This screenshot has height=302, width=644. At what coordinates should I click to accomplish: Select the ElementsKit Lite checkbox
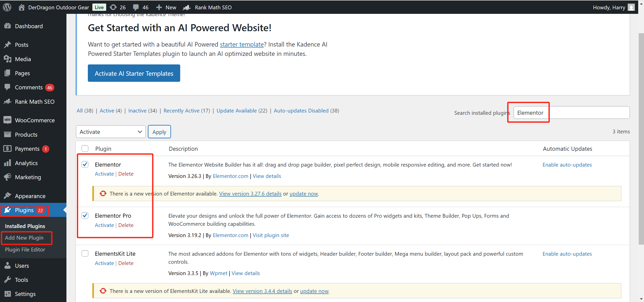(x=85, y=253)
